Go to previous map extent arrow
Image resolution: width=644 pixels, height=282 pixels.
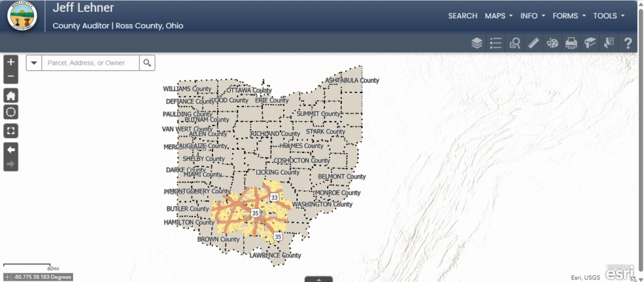click(11, 150)
